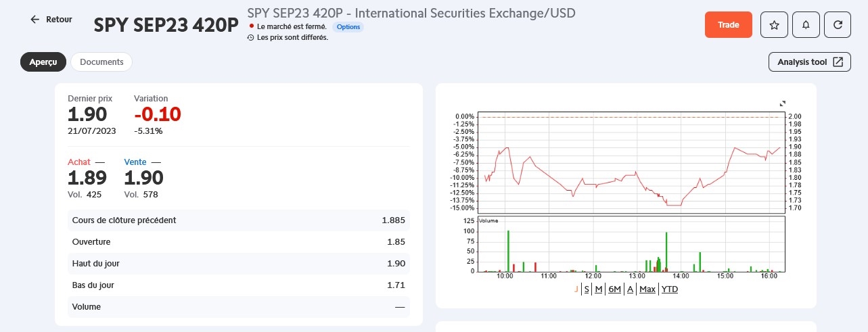
Task: Set a price alert via bell icon
Action: click(x=806, y=25)
